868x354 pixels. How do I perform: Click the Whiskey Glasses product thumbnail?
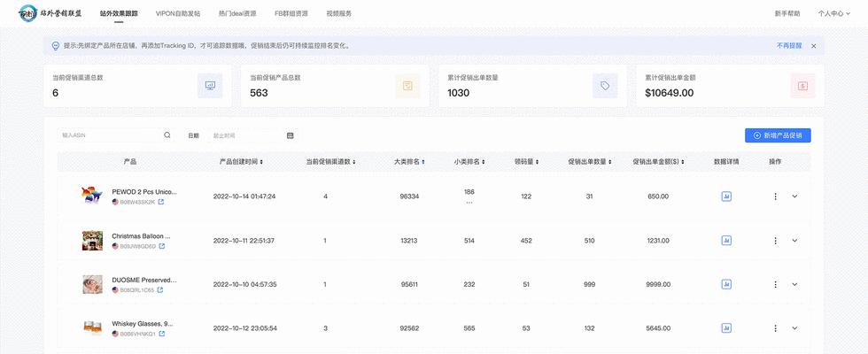click(x=92, y=328)
